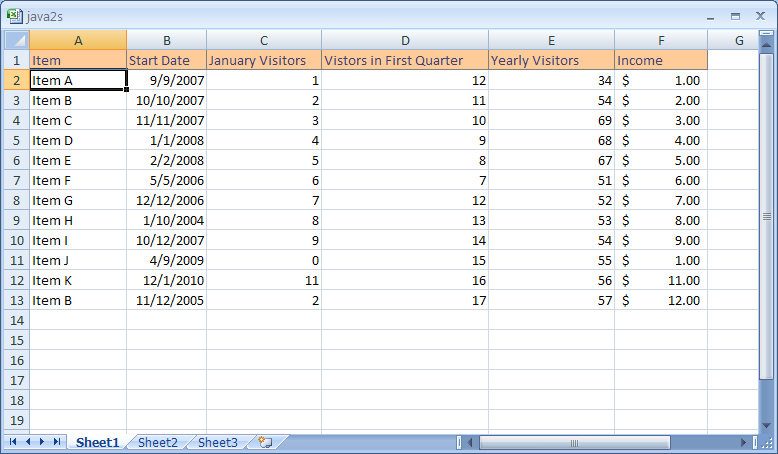Screen dimensions: 778x454
Task: Select column B header
Action: point(167,40)
